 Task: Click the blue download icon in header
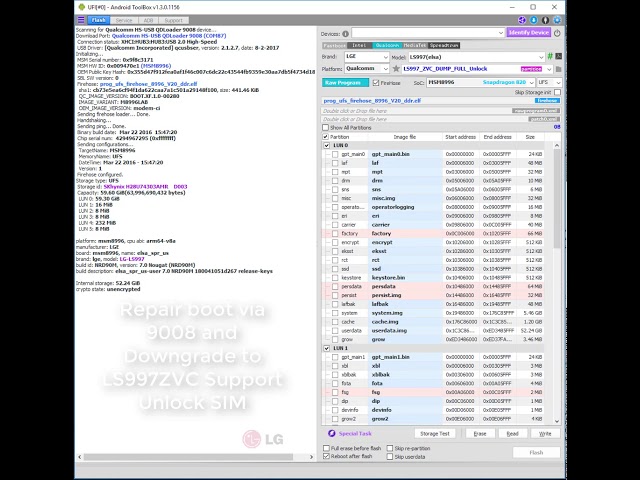click(x=533, y=20)
